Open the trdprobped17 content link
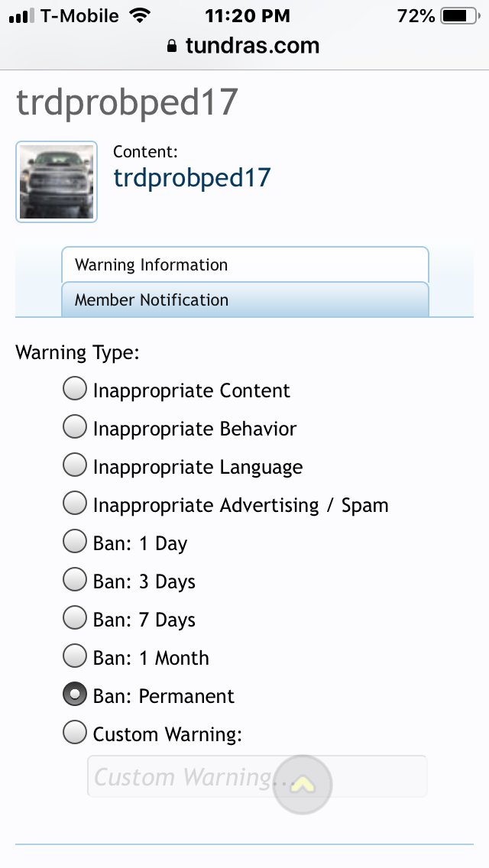Viewport: 489px width, 868px height. [192, 178]
